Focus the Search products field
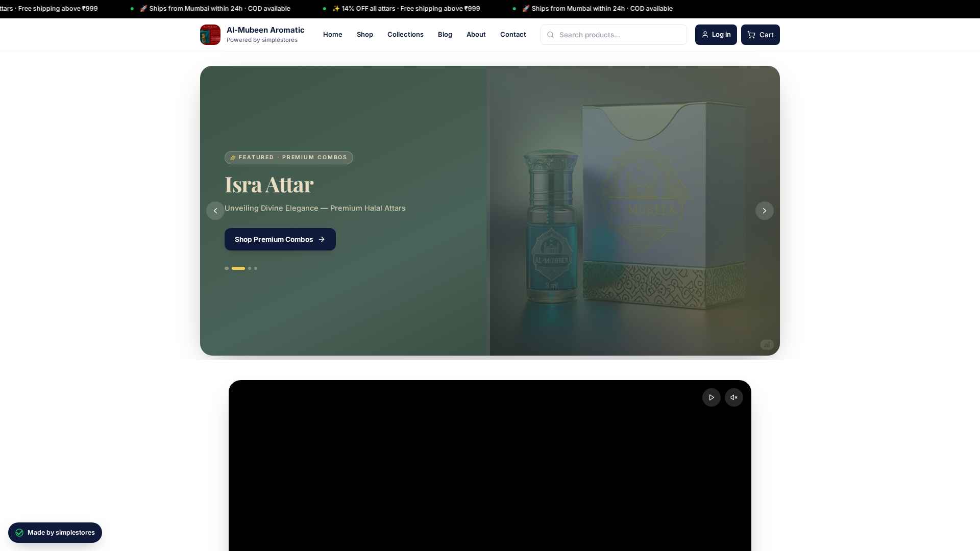Screen dimensions: 980x551 614,35
